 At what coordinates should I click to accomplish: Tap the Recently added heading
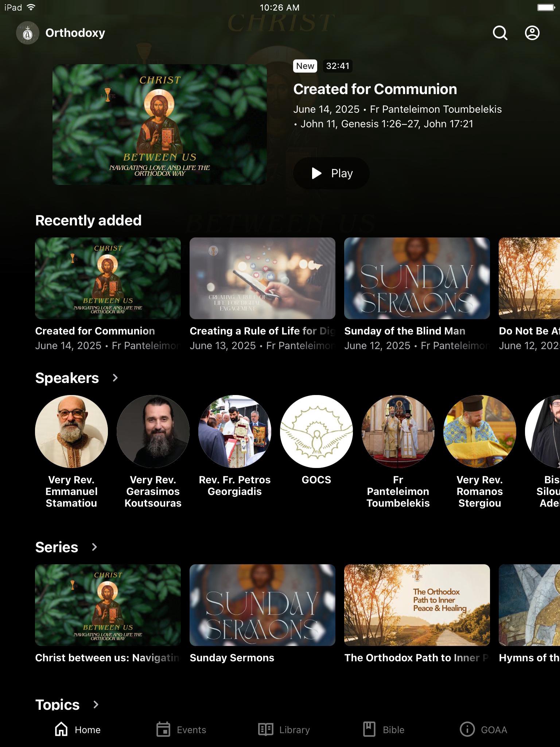tap(88, 220)
